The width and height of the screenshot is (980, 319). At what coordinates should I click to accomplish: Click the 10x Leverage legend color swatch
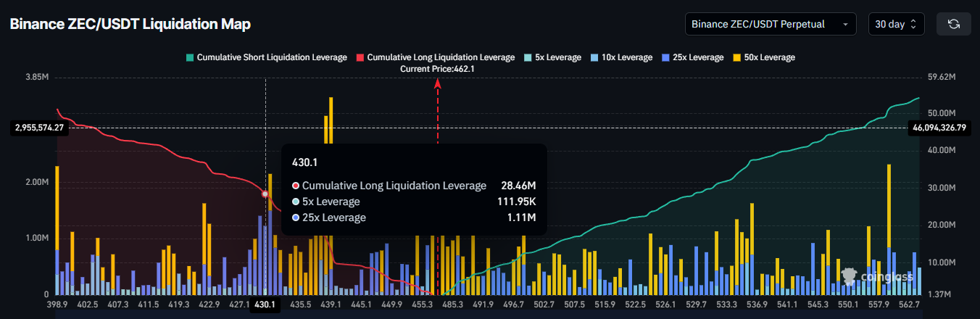point(595,57)
